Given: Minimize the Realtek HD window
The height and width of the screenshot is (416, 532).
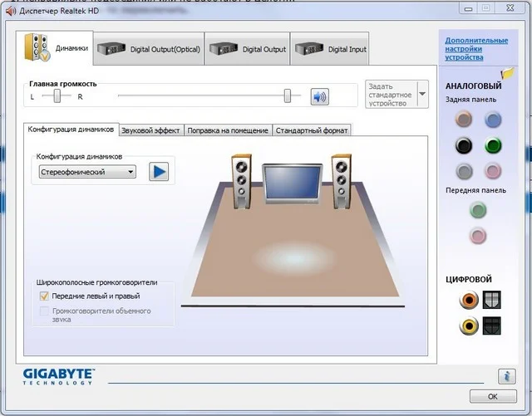Looking at the screenshot, I should 468,8.
